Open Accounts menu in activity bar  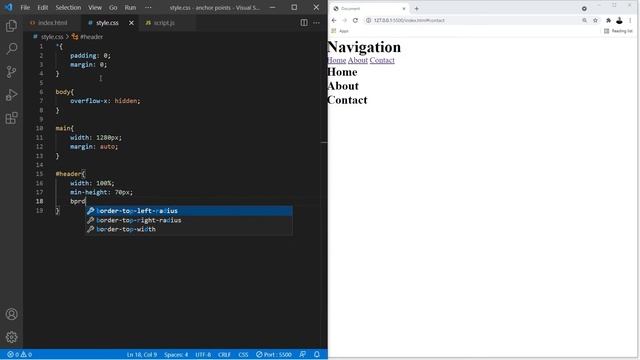[11, 314]
